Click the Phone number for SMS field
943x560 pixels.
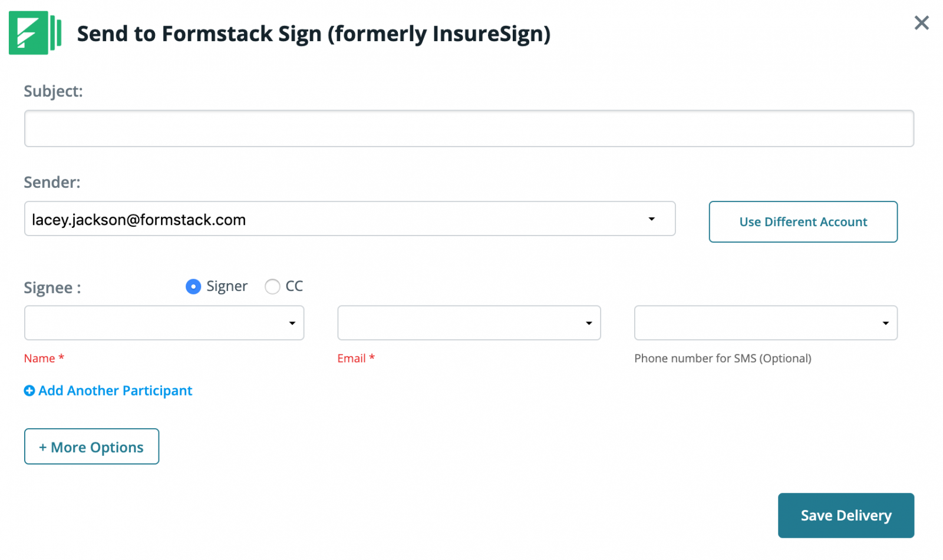pyautogui.click(x=754, y=323)
